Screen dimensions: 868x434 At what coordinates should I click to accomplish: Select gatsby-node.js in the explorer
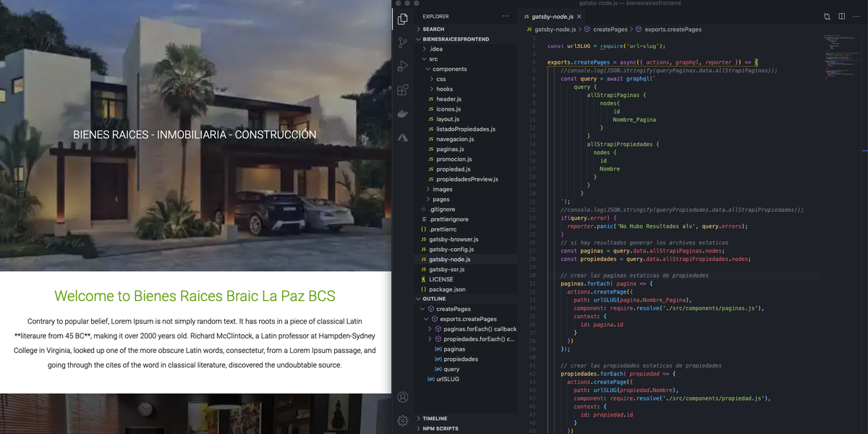tap(467, 259)
